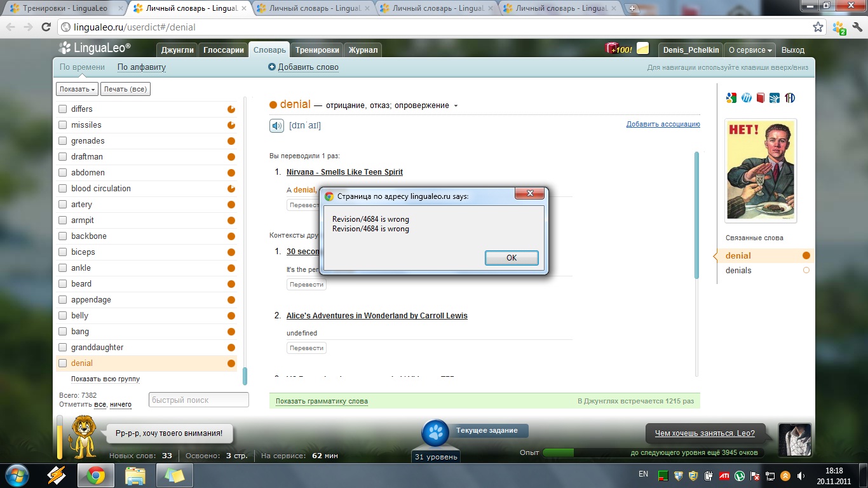Open Alice's Adventures in Wonderland link
The height and width of the screenshot is (488, 868).
pos(377,316)
